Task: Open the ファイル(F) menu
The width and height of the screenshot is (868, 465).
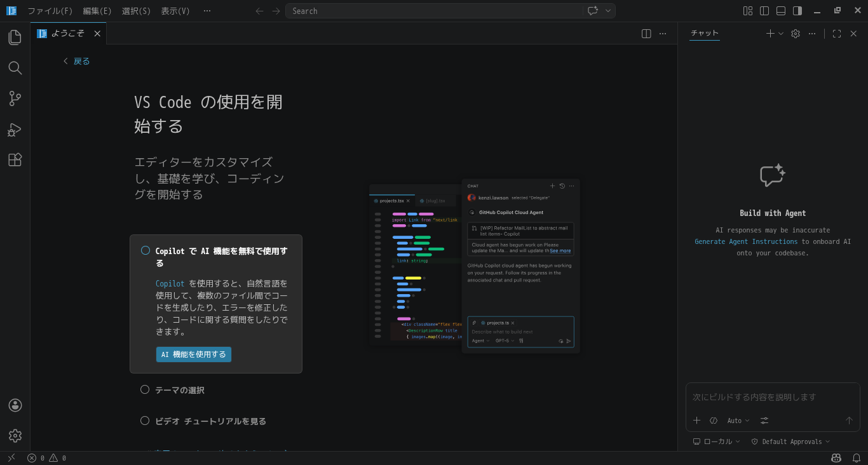Action: click(50, 11)
